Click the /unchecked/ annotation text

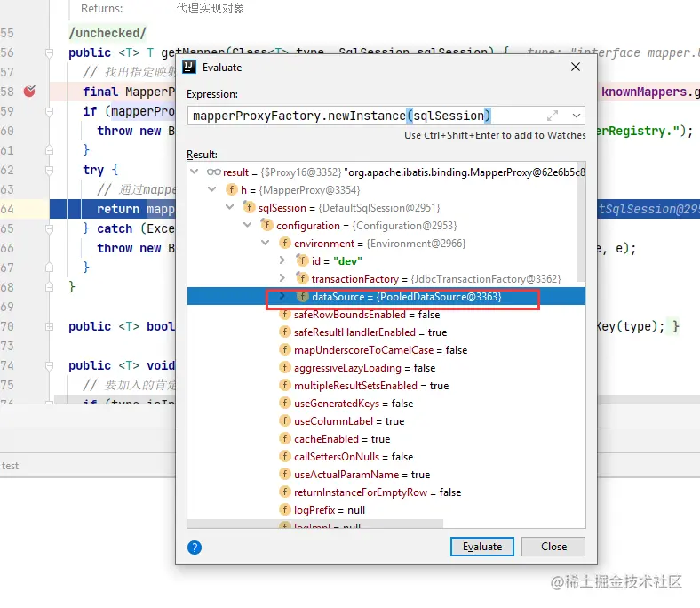(107, 33)
